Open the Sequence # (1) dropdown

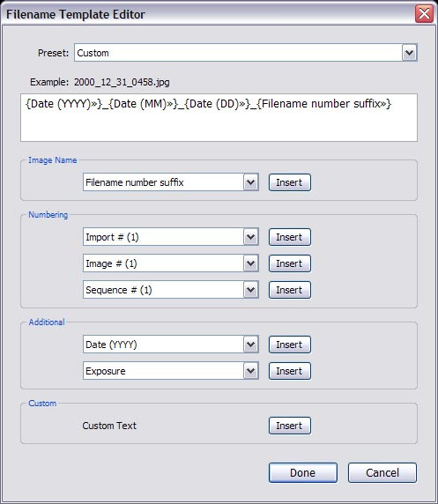[171, 290]
